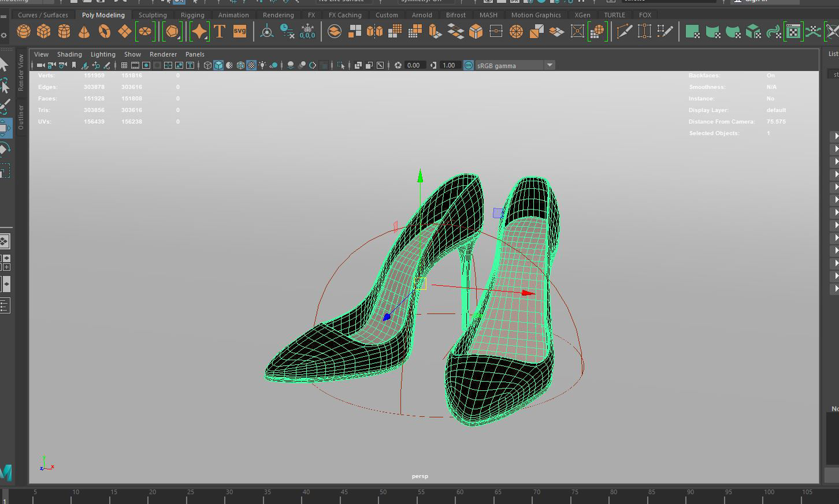
Task: Toggle wireframe on shaded mode
Action: point(240,65)
